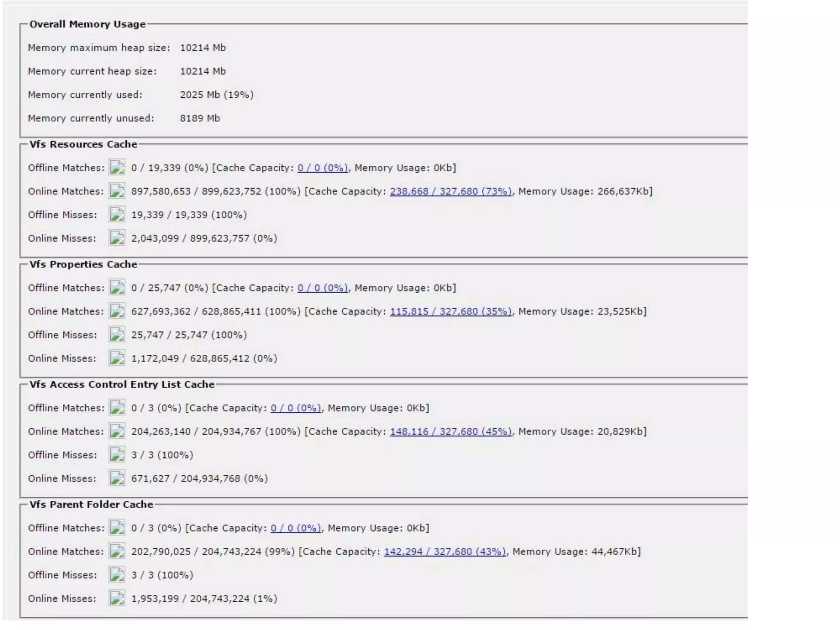Open the 148,116 / 327,680 (45%) capacity link

tap(450, 431)
